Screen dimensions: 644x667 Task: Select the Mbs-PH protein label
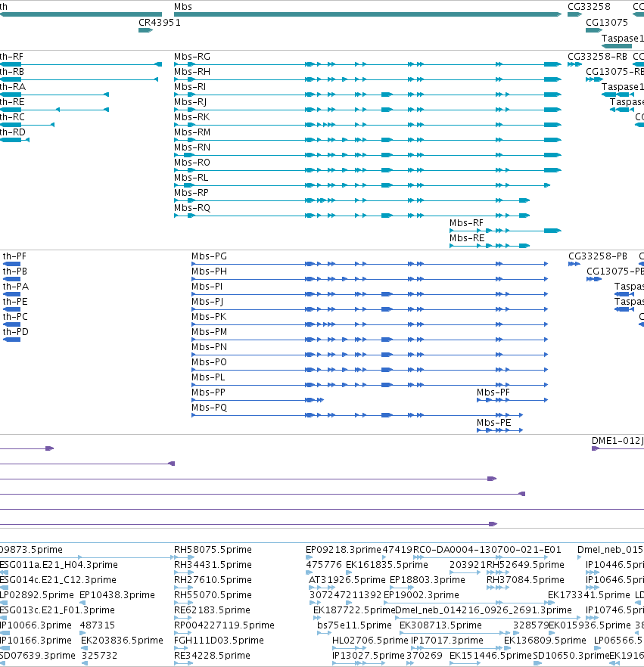[x=209, y=271]
